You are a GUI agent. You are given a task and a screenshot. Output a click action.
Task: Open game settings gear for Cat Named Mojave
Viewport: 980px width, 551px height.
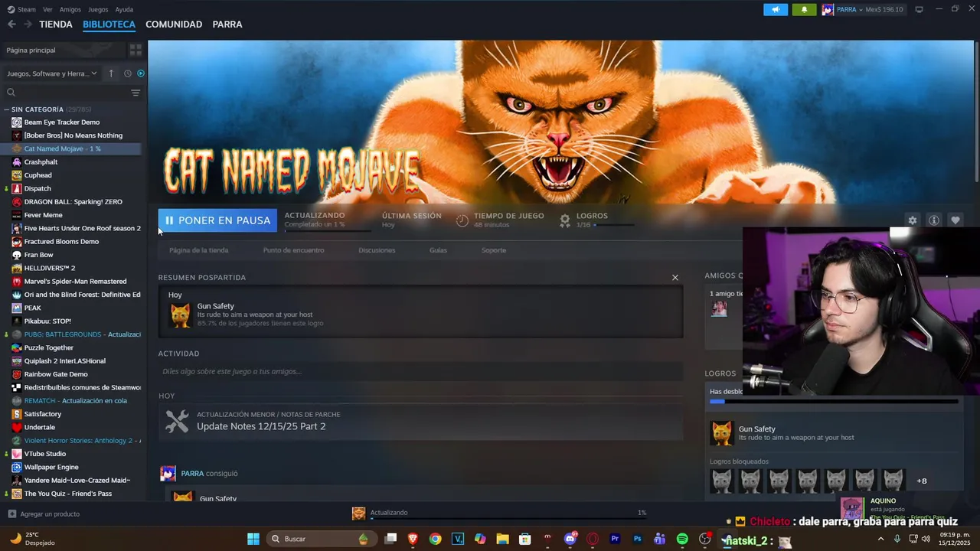pyautogui.click(x=912, y=220)
